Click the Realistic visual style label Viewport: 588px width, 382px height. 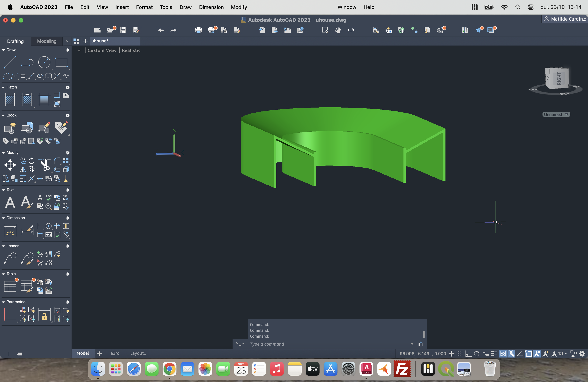coord(131,50)
